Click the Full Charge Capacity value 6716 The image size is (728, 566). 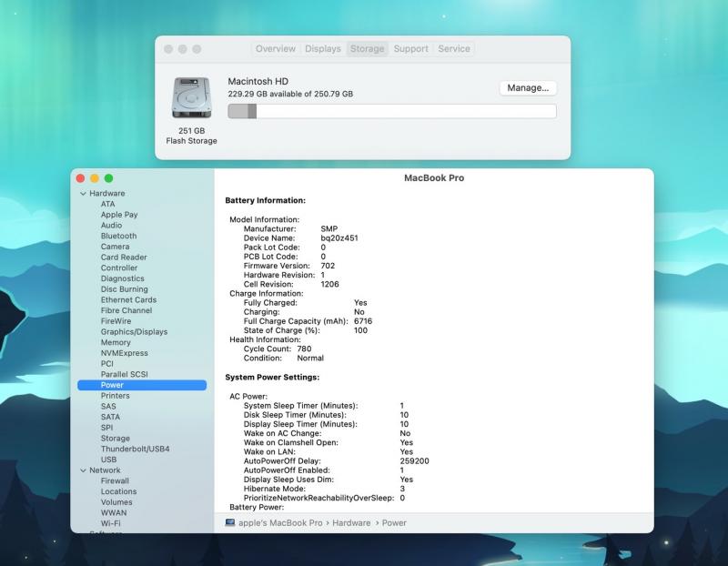(x=363, y=321)
